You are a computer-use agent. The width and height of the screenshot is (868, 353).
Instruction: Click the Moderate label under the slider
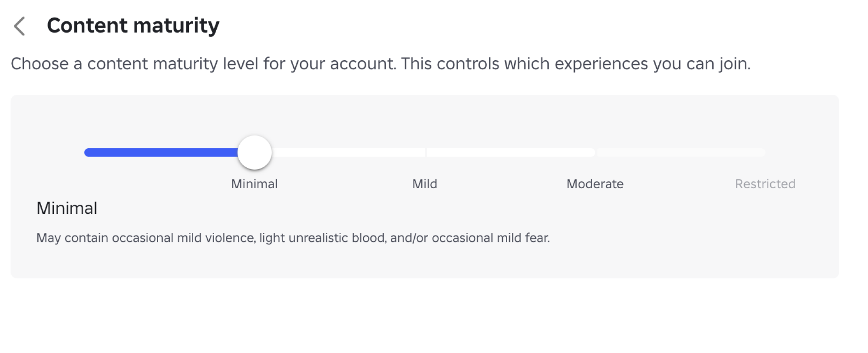click(595, 183)
